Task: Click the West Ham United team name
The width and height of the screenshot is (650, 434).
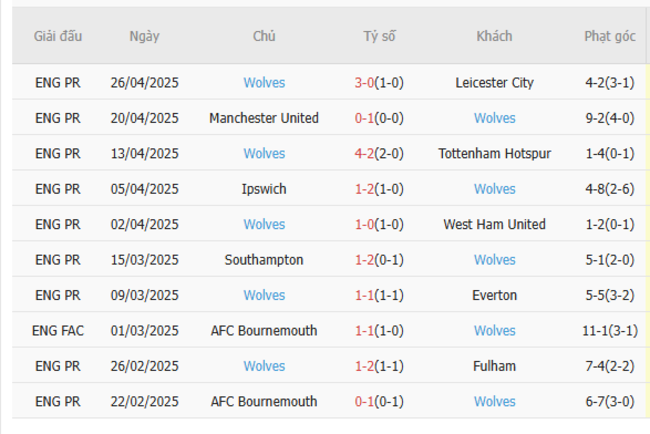Action: pos(494,225)
